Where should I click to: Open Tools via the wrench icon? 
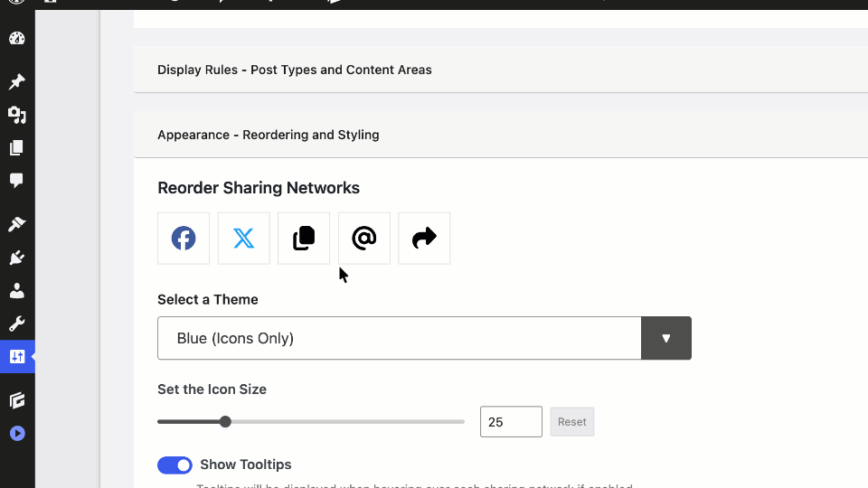point(16,324)
